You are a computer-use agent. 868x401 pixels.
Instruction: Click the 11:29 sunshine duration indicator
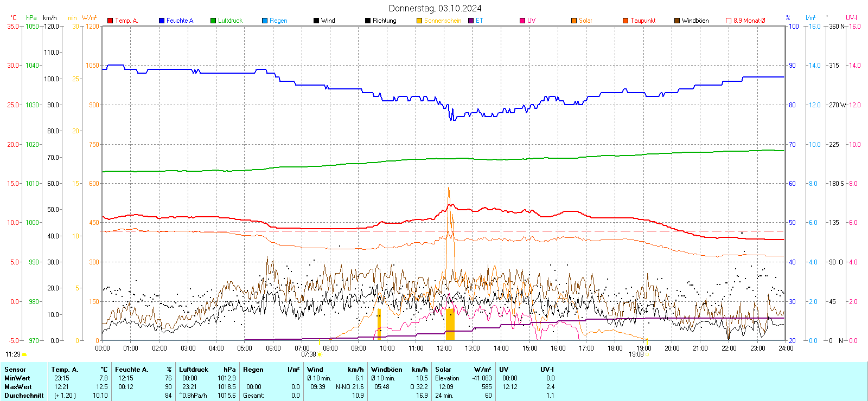coord(13,354)
